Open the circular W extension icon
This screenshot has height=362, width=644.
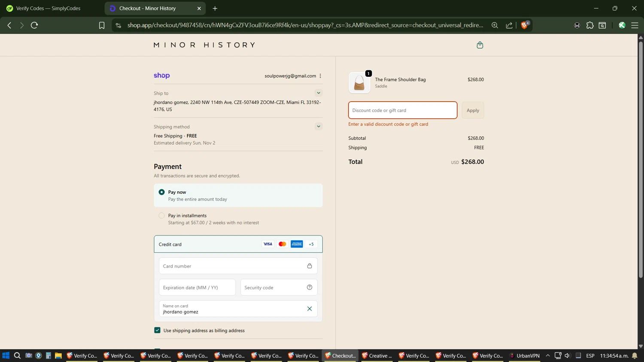(x=577, y=25)
